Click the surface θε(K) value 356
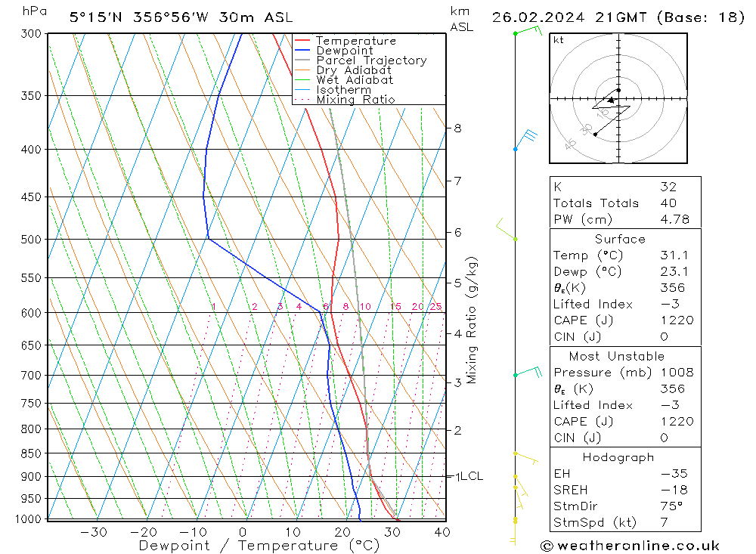Screen dimensions: 756x554 point(673,288)
